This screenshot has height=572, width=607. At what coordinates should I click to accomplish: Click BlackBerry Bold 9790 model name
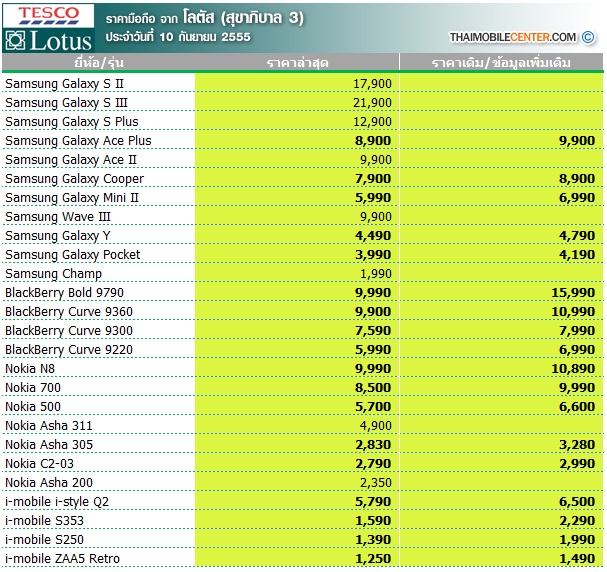pyautogui.click(x=64, y=292)
